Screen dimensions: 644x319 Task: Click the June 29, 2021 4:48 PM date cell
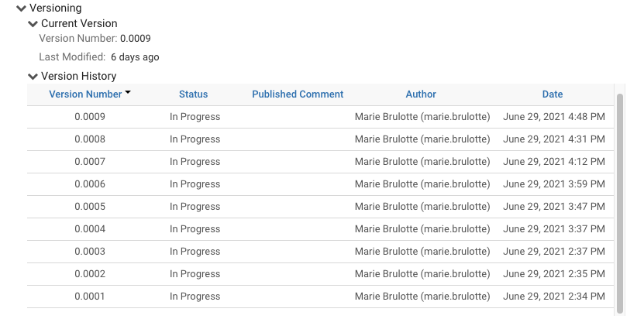point(553,117)
